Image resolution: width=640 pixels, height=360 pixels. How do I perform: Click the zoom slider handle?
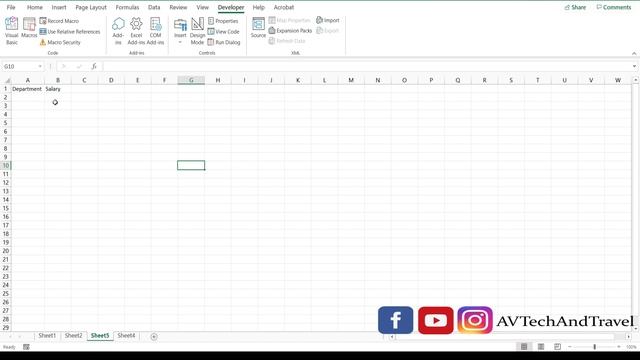594,347
